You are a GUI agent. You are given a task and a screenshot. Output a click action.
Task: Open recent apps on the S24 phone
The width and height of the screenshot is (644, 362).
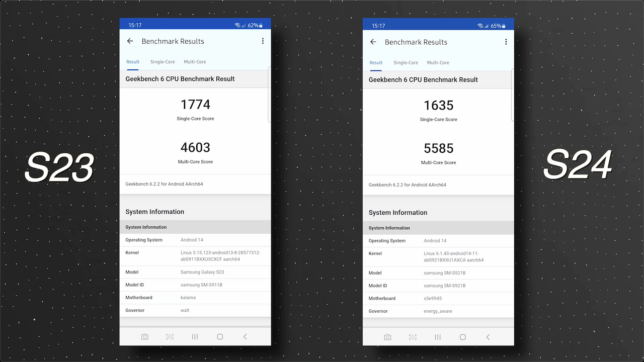click(x=438, y=337)
